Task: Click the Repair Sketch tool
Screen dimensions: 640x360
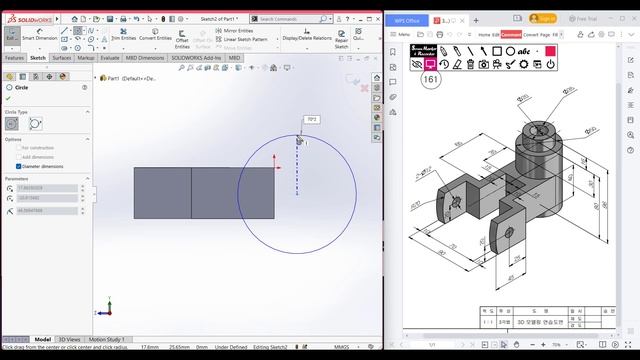Action: tap(341, 39)
